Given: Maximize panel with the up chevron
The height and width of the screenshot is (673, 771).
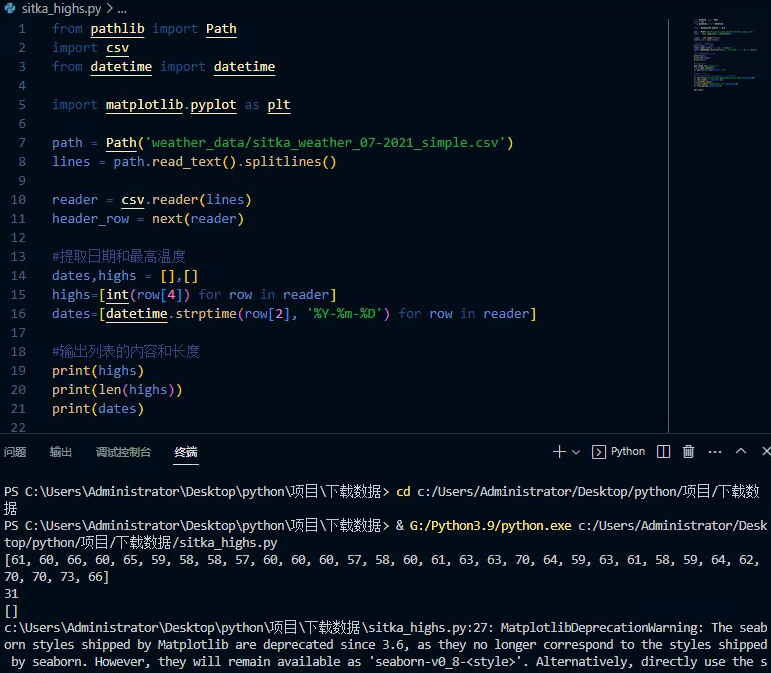Looking at the screenshot, I should click(741, 452).
